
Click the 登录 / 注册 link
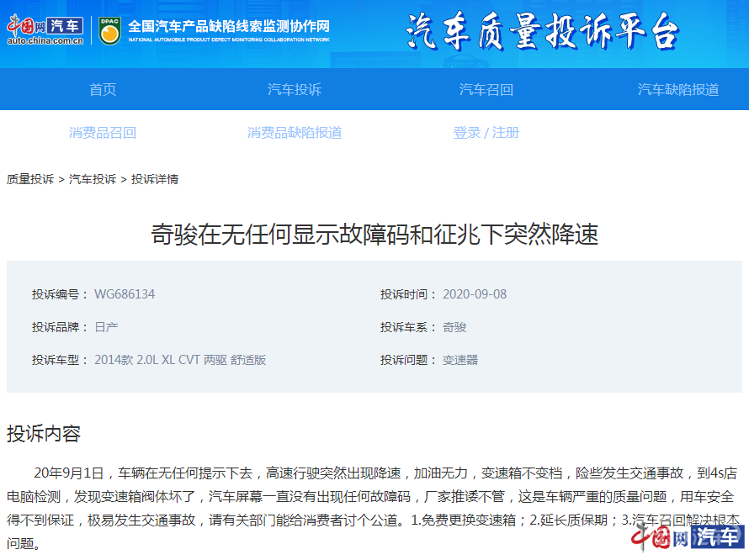tap(486, 132)
